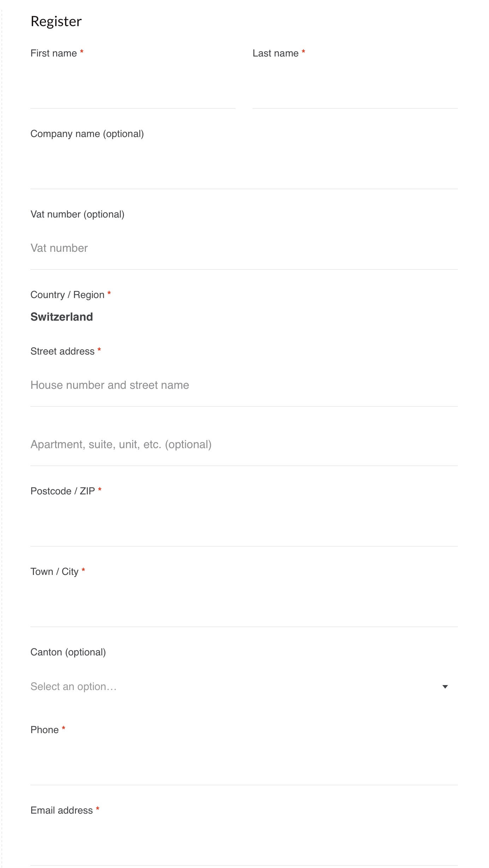
Task: Click the House number and street name field
Action: point(244,385)
